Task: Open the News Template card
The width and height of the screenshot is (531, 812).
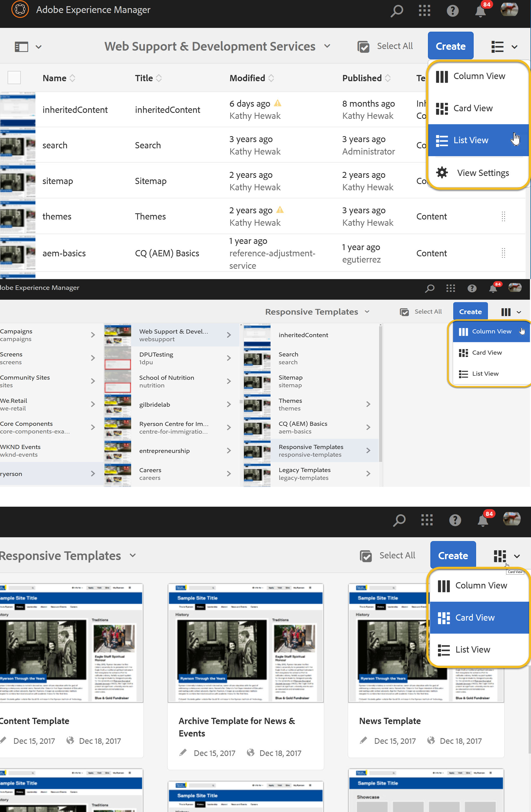Action: tap(426, 670)
